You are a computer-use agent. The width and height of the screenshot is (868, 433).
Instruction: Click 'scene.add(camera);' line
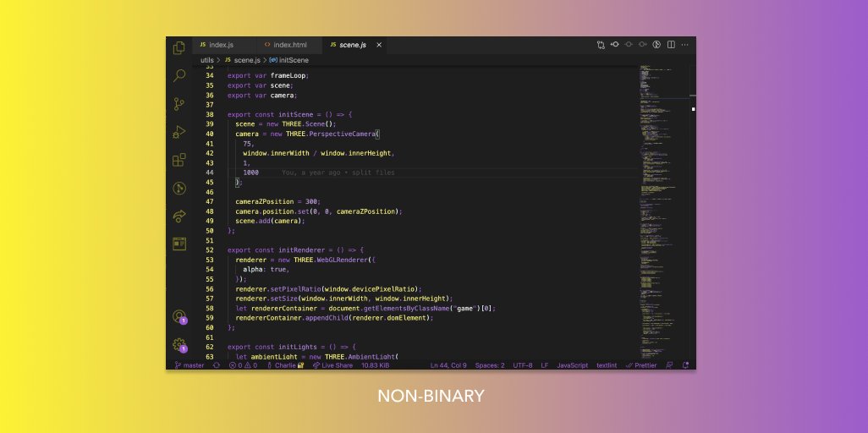(270, 221)
